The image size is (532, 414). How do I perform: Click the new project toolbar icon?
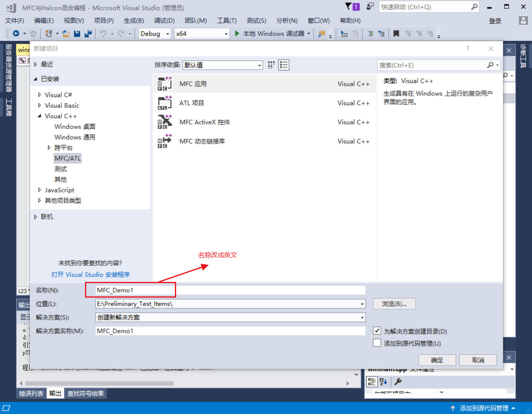click(x=49, y=34)
